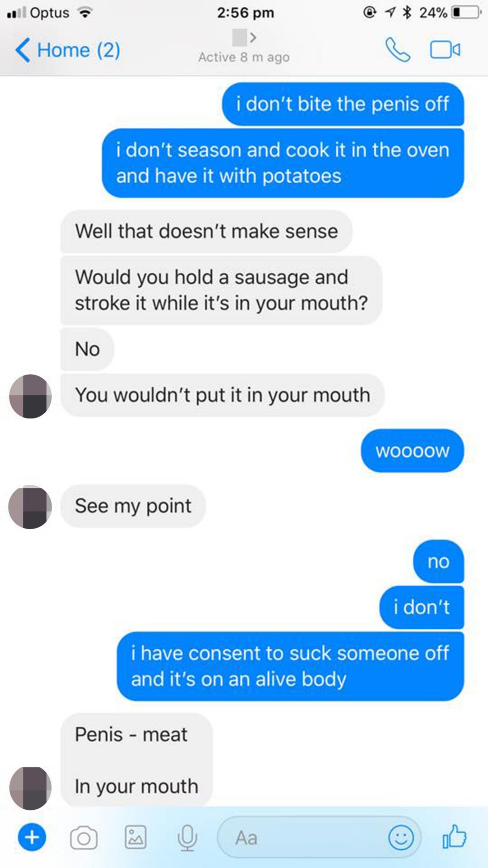Tap avatar next to "You wouldn't put it" message

click(30, 397)
